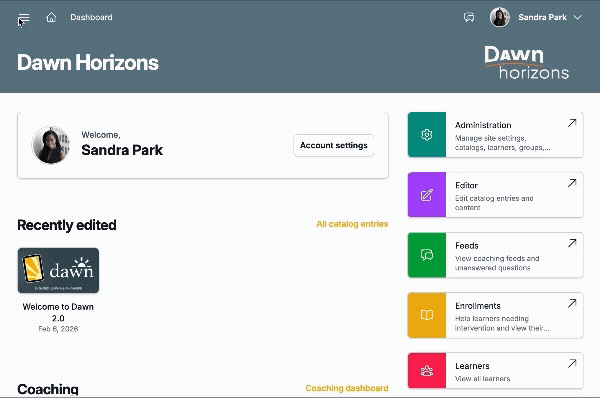
Task: Click the Administration external arrow icon
Action: click(x=572, y=123)
